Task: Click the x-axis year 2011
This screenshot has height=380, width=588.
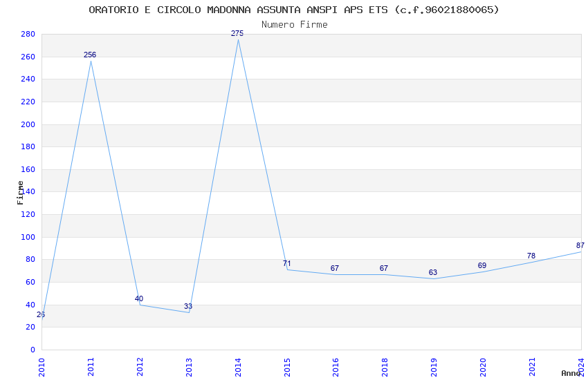Action: 91,368
